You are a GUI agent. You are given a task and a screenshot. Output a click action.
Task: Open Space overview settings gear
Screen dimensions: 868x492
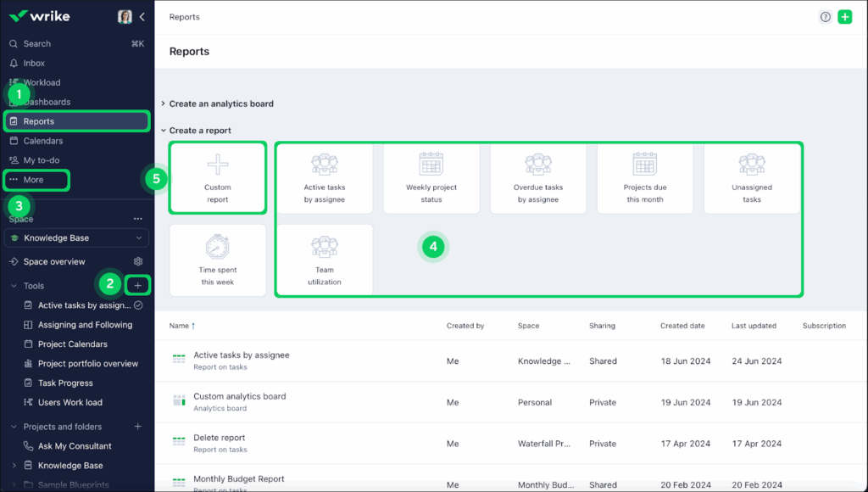[x=138, y=261]
